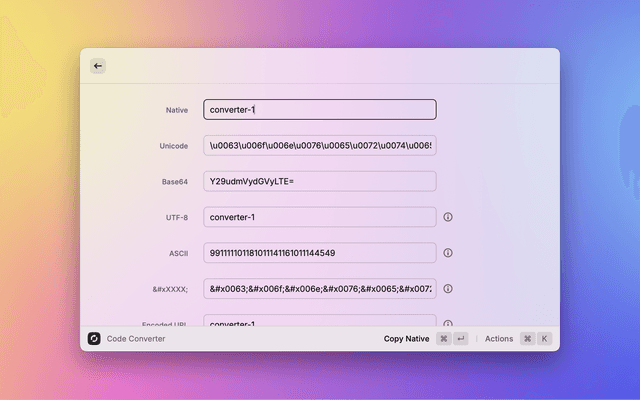The height and width of the screenshot is (400, 640).
Task: Go back using the arrow button
Action: [x=98, y=66]
